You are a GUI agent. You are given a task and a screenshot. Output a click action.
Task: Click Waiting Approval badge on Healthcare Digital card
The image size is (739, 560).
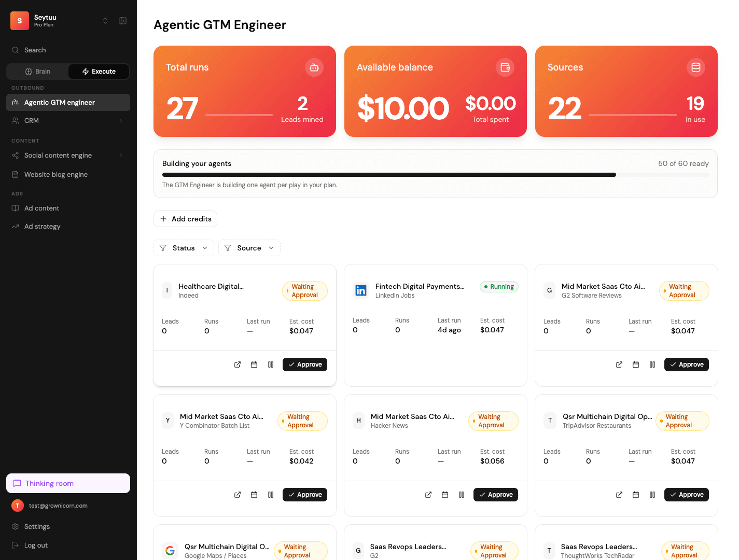[x=305, y=291]
